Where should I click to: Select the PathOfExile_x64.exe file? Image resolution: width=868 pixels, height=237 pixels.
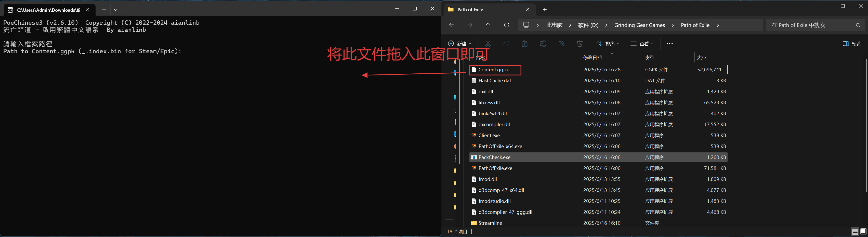[598, 146]
